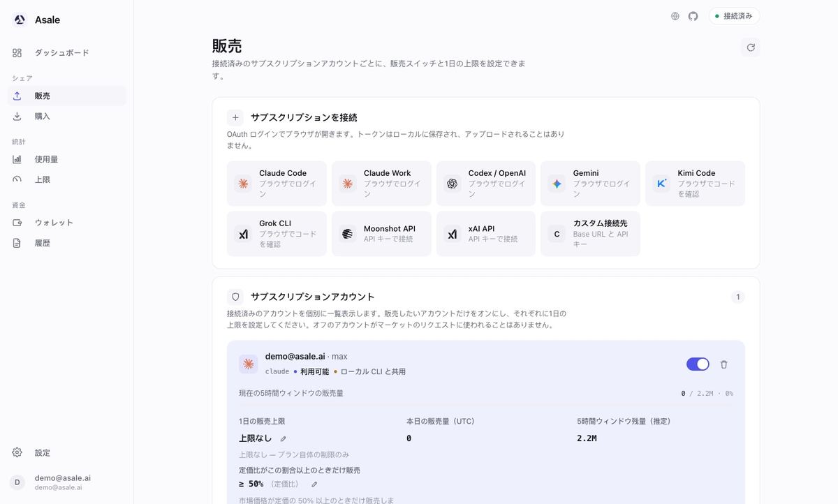Connect xAI API with key

486,234
